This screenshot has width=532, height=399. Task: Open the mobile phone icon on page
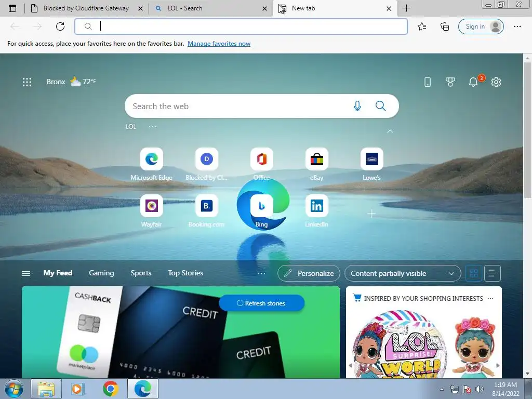[428, 82]
